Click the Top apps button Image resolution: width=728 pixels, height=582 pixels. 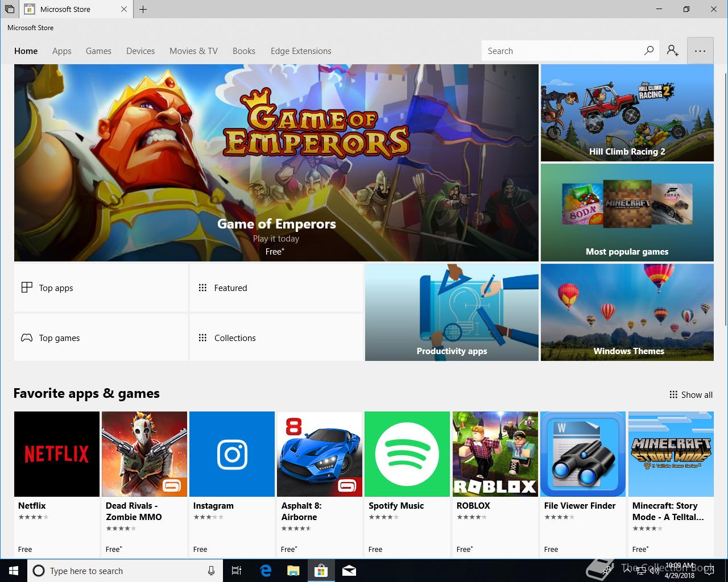tap(101, 288)
